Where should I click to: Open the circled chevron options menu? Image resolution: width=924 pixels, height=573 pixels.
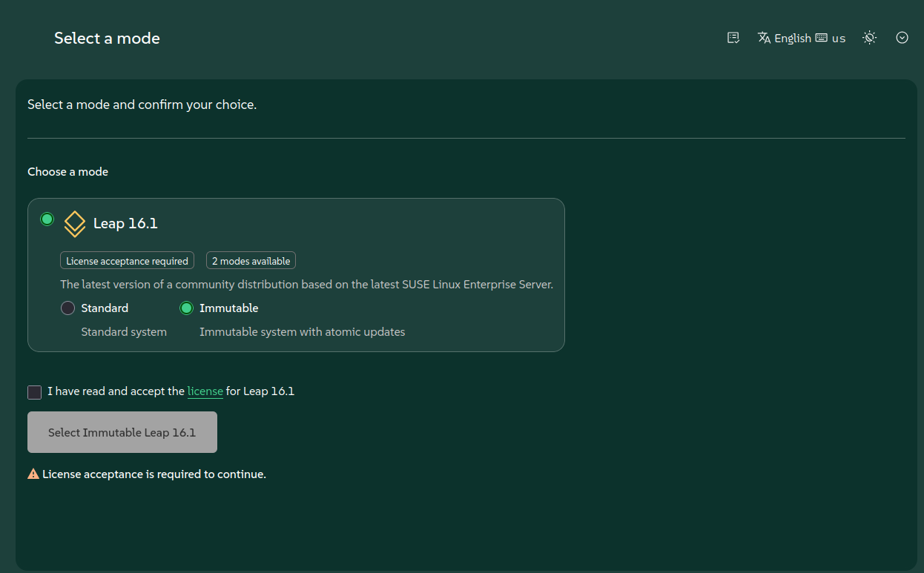[902, 38]
